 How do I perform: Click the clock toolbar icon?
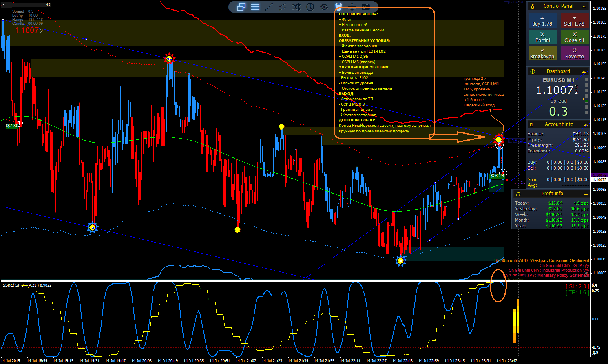pyautogui.click(x=310, y=7)
